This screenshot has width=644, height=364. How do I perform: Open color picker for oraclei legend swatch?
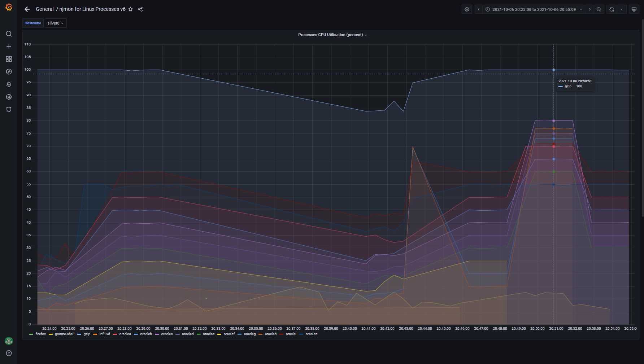pos(282,334)
